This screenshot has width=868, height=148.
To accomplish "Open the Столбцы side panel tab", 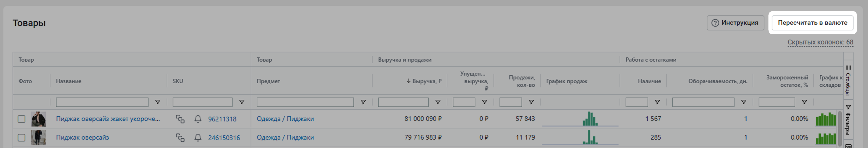I will click(848, 80).
